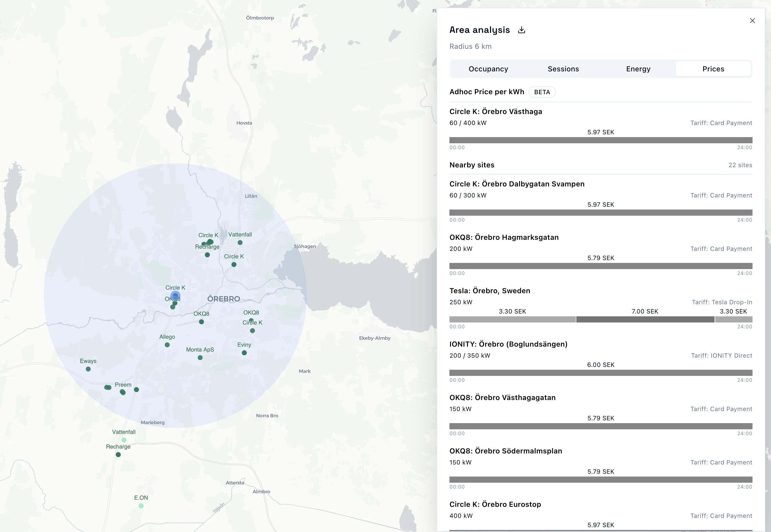Click the 7.00 SEK Tesla price segment
The height and width of the screenshot is (532, 771).
645,320
